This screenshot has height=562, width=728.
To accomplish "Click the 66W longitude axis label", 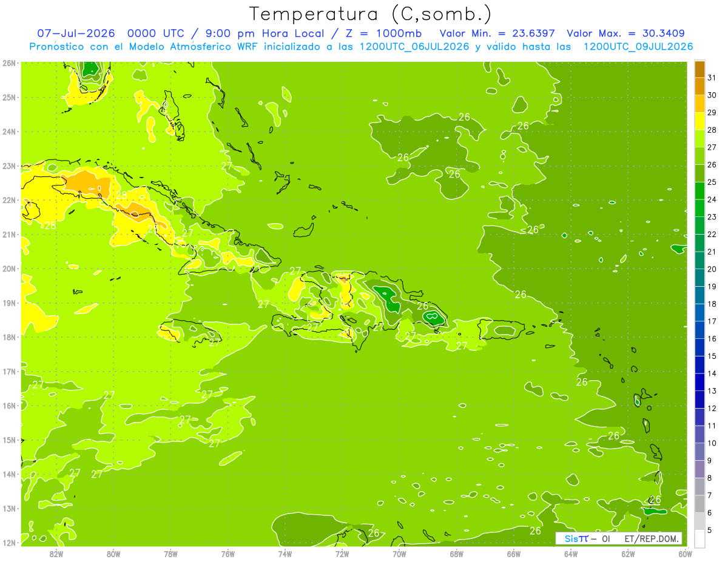I will click(514, 554).
